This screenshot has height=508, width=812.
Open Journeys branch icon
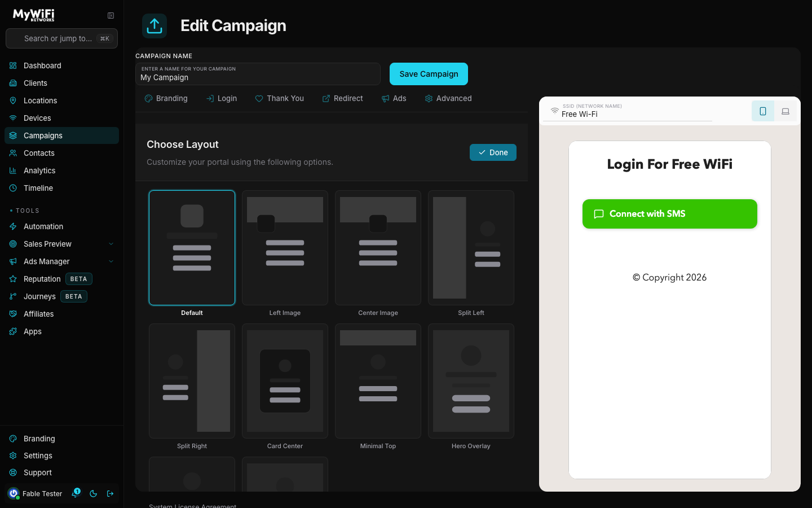pyautogui.click(x=13, y=296)
